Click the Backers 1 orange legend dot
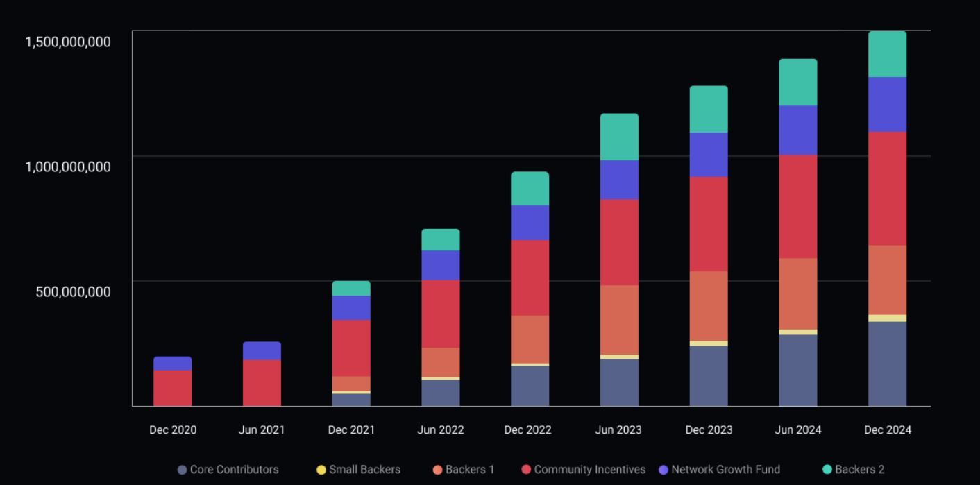The width and height of the screenshot is (980, 485). pos(437,470)
